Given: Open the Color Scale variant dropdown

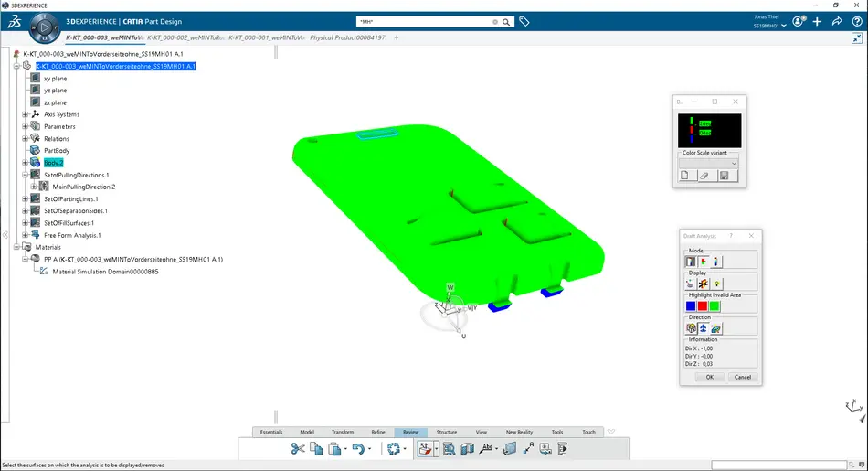Looking at the screenshot, I should click(709, 163).
